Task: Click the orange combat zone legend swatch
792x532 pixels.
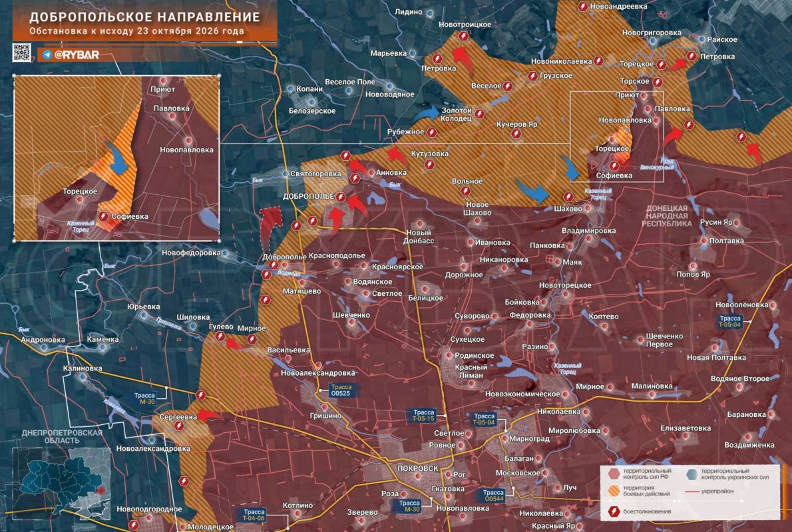Action: point(614,491)
